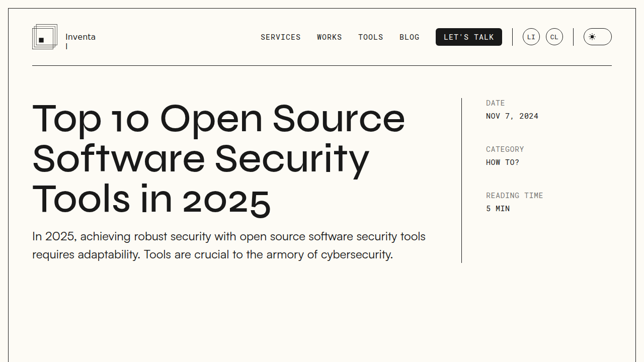Image resolution: width=644 pixels, height=362 pixels.
Task: Click the 5 MIN reading time value
Action: [x=498, y=209]
